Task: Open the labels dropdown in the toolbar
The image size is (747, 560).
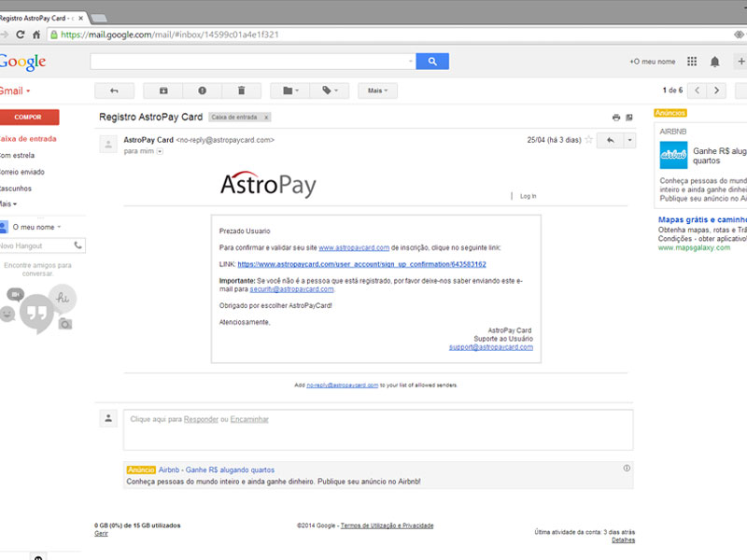Action: point(328,91)
